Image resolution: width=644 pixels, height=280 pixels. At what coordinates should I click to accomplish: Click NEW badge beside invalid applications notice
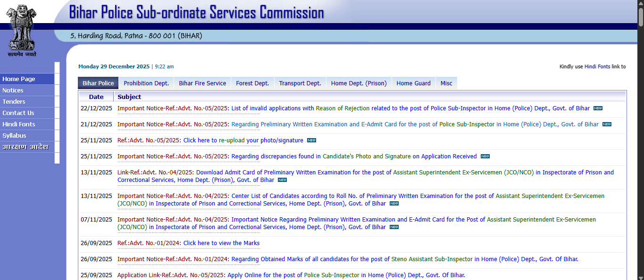point(598,108)
